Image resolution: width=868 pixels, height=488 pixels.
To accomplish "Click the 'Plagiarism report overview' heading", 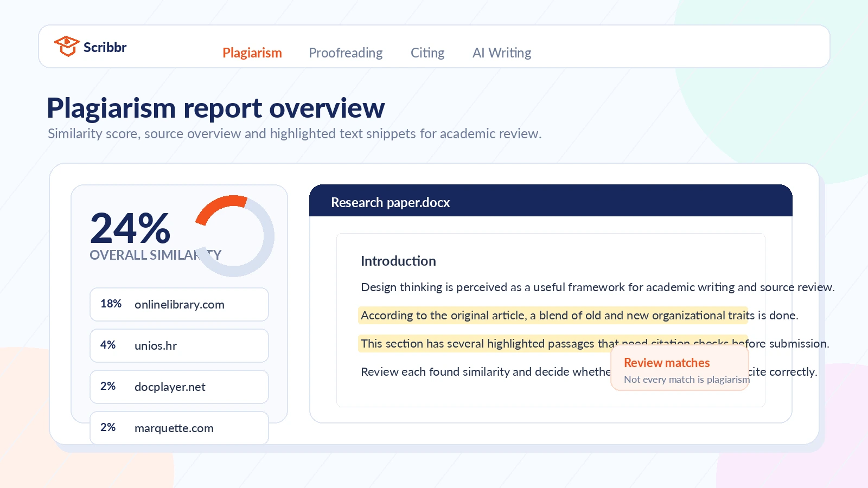I will [216, 108].
